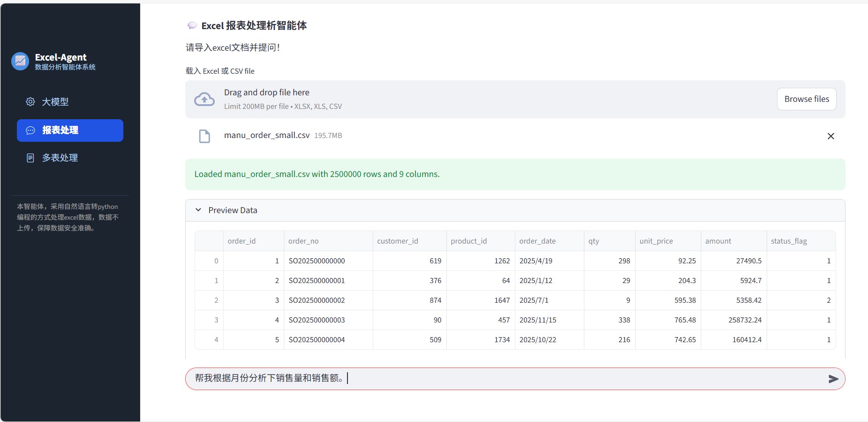Remove the uploaded manu_order_small.csv file
This screenshot has width=868, height=422.
pyautogui.click(x=830, y=136)
